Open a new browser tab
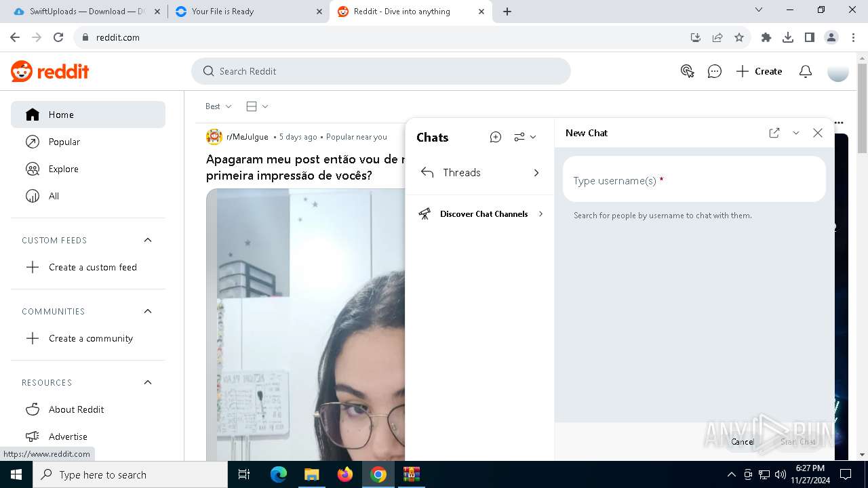The height and width of the screenshot is (488, 868). [507, 12]
